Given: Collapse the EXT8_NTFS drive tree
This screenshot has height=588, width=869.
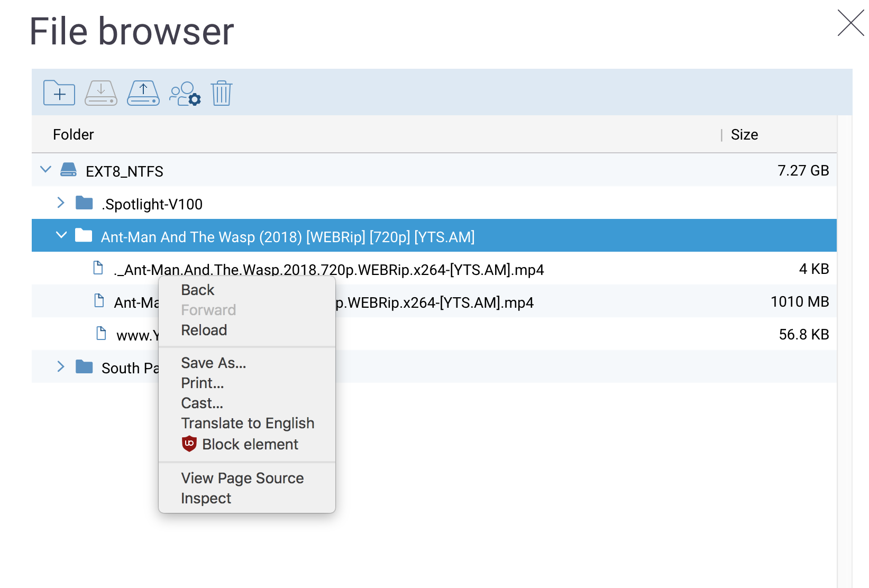Looking at the screenshot, I should pos(46,170).
